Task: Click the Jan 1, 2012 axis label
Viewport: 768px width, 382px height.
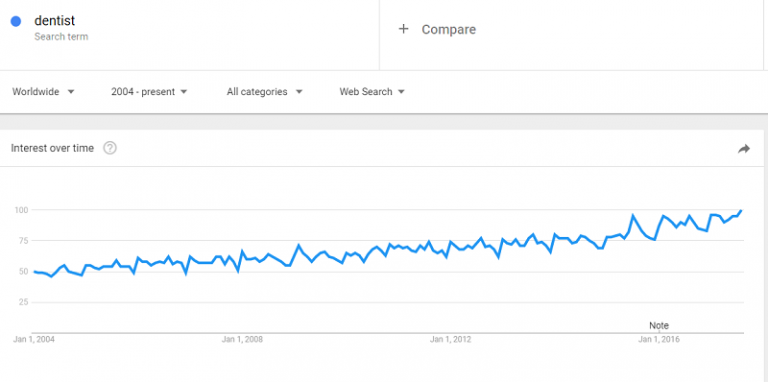Action: (451, 339)
